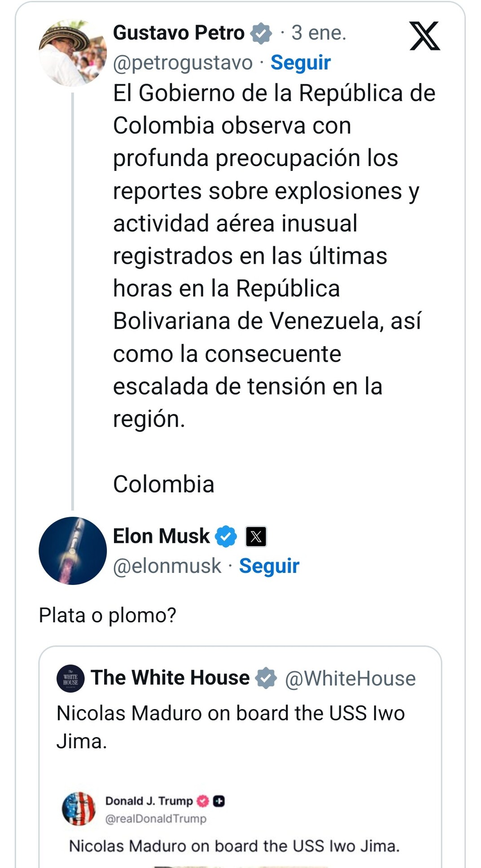Open the @petrogustavo handle
Viewport: 481px width, 868px height.
point(183,63)
